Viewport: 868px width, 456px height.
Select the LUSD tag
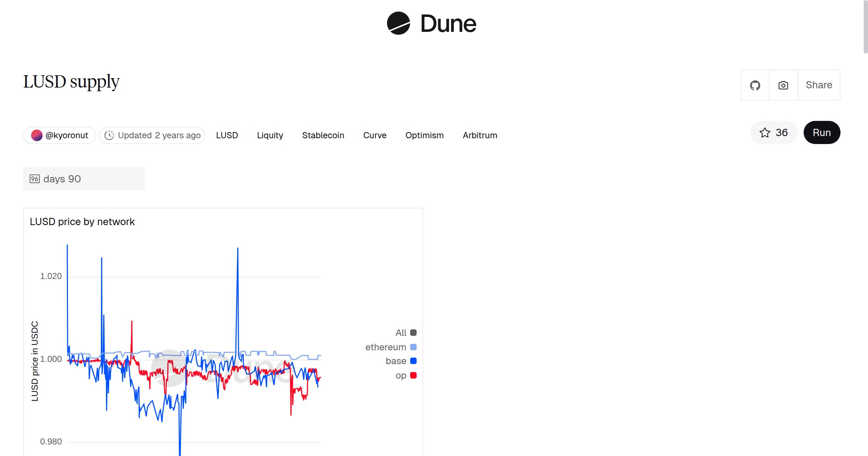pos(227,135)
